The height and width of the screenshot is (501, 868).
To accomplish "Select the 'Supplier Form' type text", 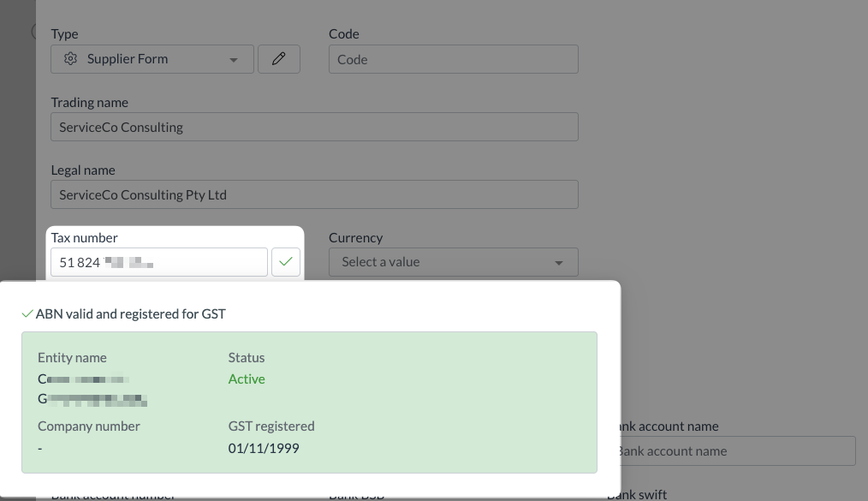I will pyautogui.click(x=128, y=59).
